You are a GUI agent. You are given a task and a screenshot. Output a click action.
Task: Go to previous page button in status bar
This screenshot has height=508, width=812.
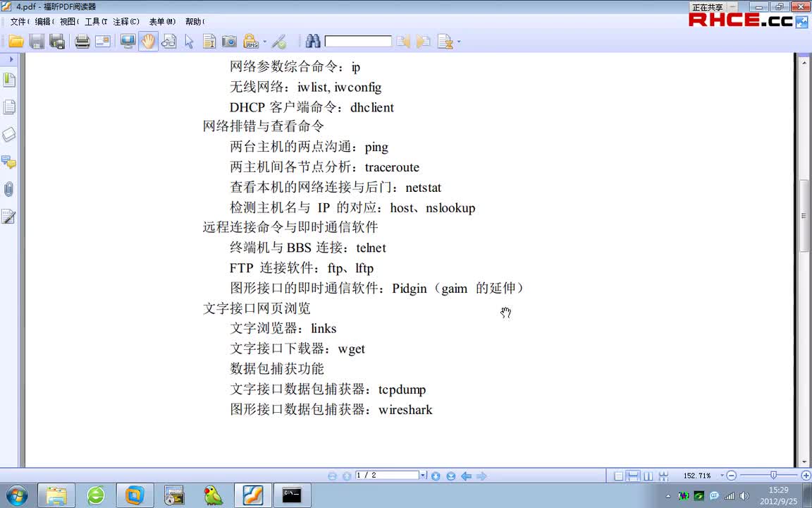tap(347, 476)
